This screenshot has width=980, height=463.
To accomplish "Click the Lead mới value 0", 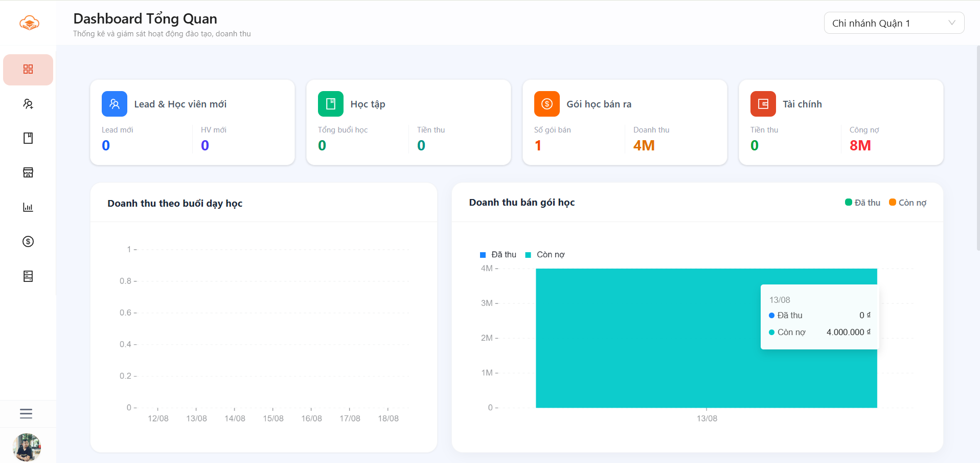I will coord(106,146).
